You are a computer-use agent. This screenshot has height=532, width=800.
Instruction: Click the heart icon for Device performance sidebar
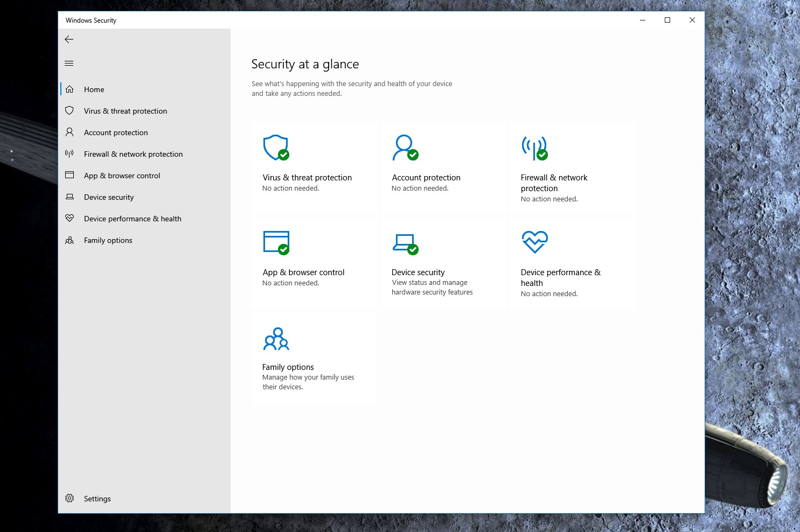click(x=69, y=218)
